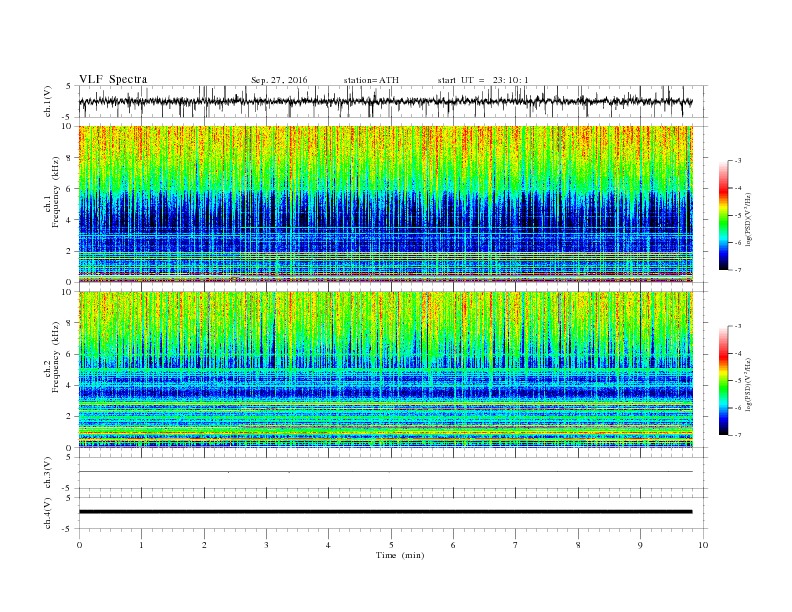
Task: Click the "5" tick on the time axis
Action: (x=391, y=545)
